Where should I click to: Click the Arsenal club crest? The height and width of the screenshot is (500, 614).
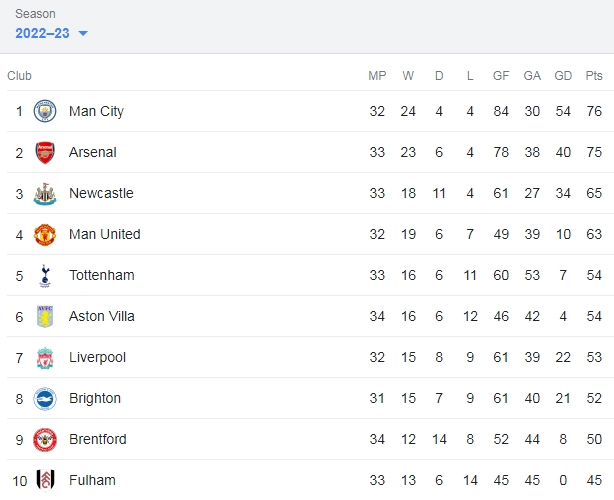(45, 152)
